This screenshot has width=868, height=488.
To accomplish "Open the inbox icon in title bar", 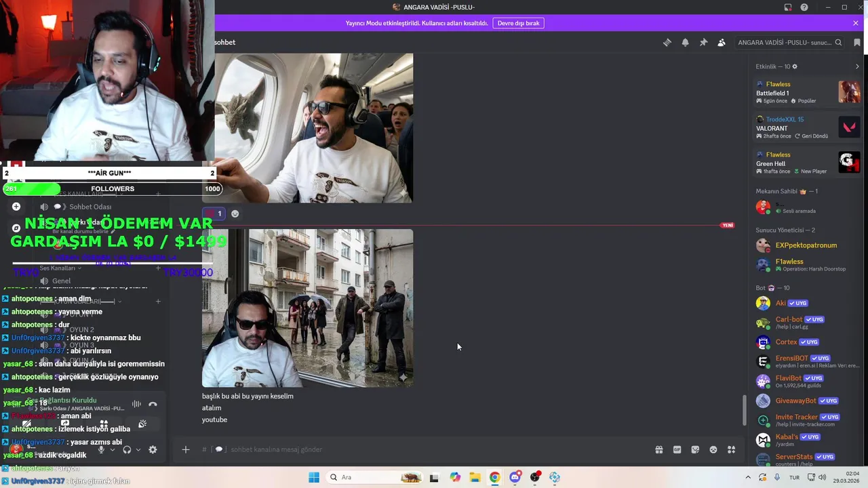I will [788, 7].
